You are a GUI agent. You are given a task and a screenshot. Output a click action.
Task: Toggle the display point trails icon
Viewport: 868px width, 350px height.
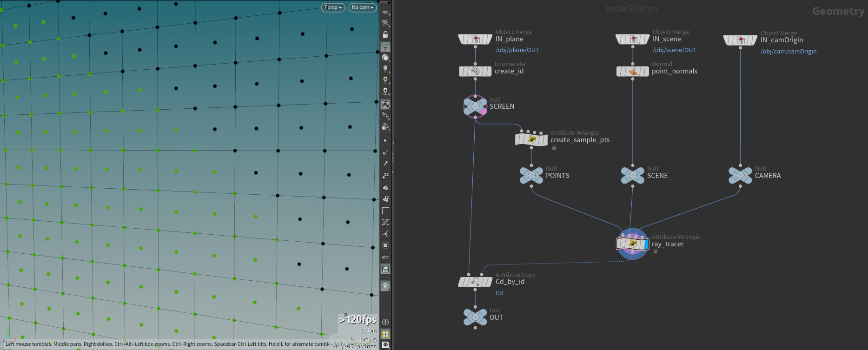pos(385,164)
